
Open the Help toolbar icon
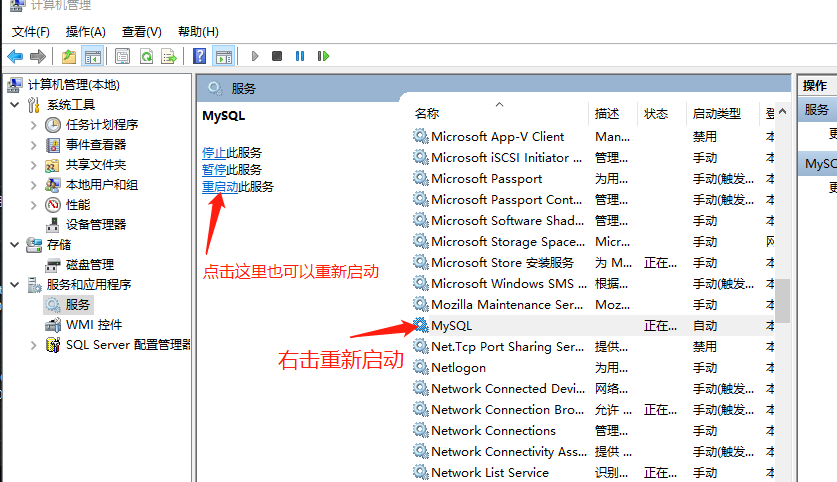200,56
